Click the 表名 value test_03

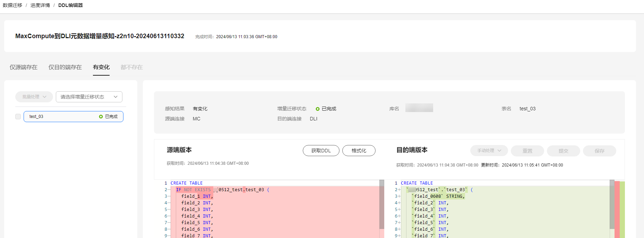pos(527,109)
